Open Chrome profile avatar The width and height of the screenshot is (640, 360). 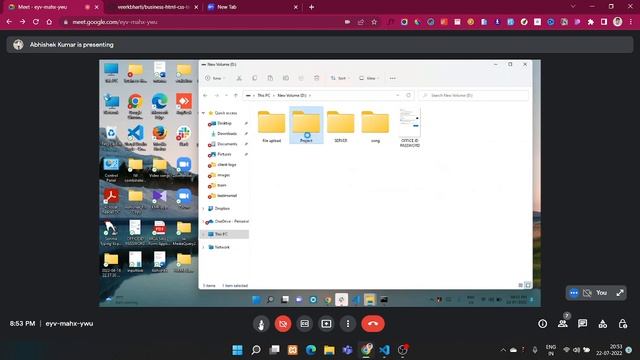coord(618,22)
